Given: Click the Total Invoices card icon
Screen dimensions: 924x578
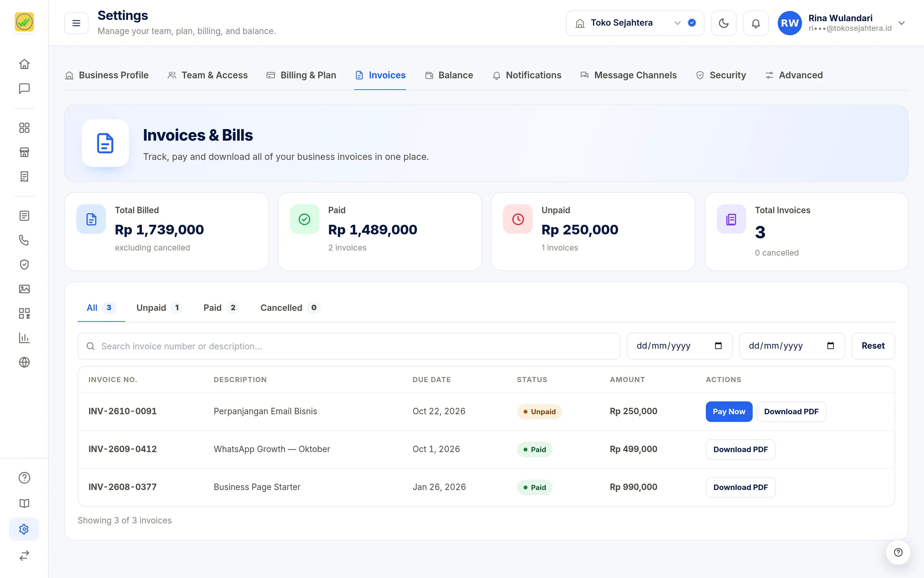Looking at the screenshot, I should [731, 219].
